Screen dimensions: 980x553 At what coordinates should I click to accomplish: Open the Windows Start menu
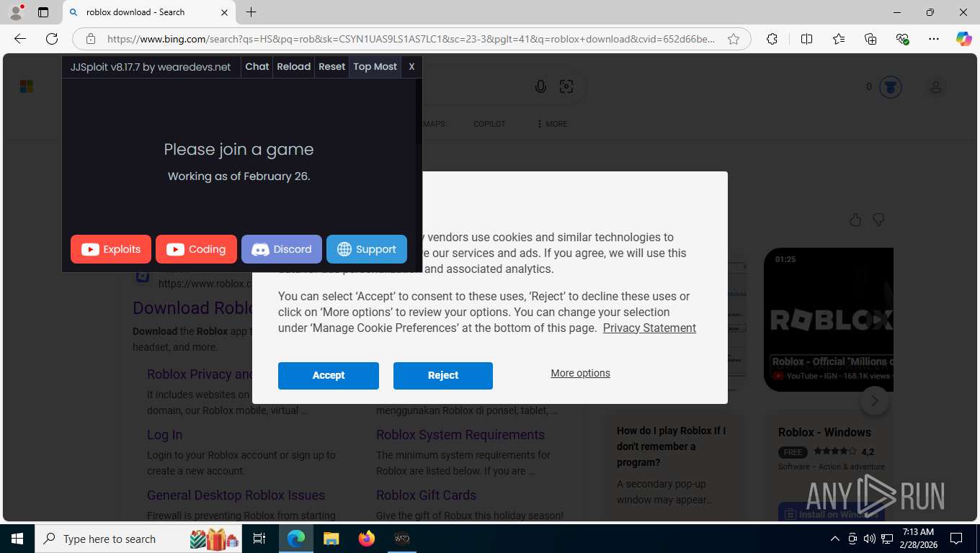click(17, 539)
